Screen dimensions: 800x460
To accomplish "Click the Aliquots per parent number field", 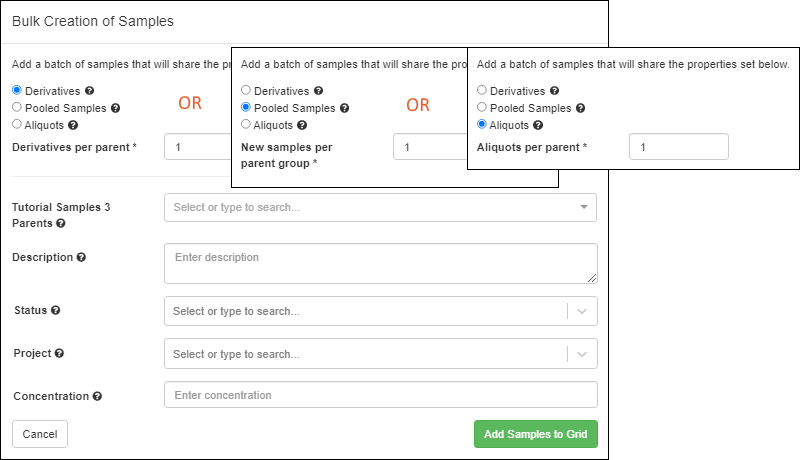I will click(678, 147).
